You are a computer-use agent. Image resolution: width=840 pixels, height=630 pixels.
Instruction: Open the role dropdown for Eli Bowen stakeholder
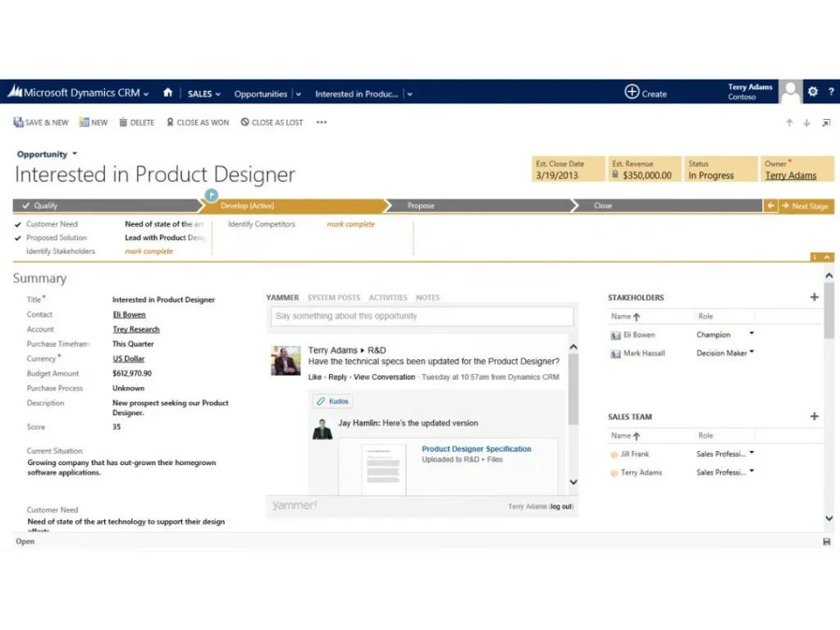point(751,335)
